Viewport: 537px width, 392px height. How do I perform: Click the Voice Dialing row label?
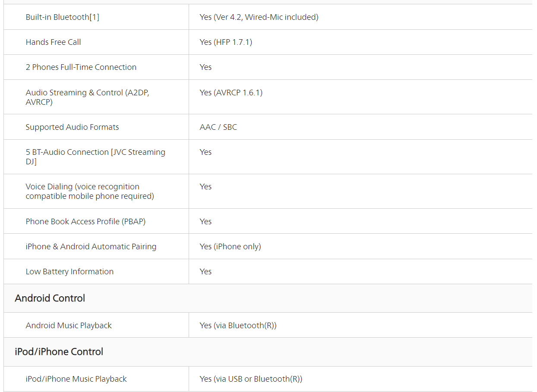[89, 191]
